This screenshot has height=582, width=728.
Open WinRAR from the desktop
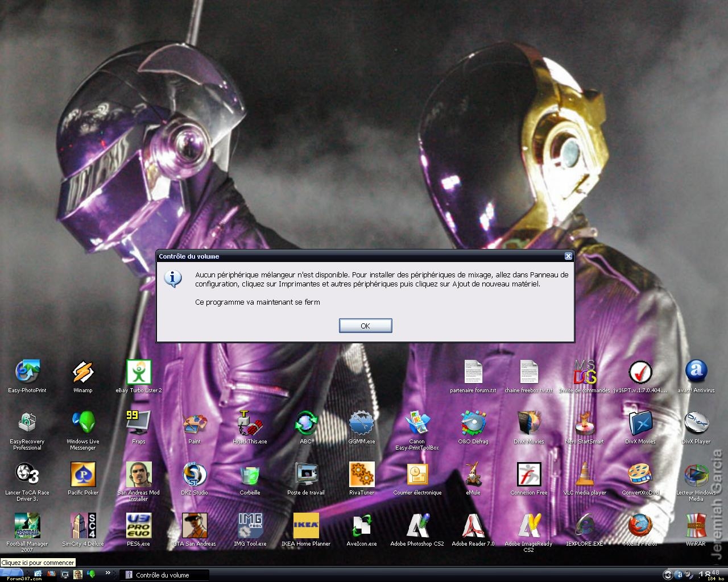696,530
